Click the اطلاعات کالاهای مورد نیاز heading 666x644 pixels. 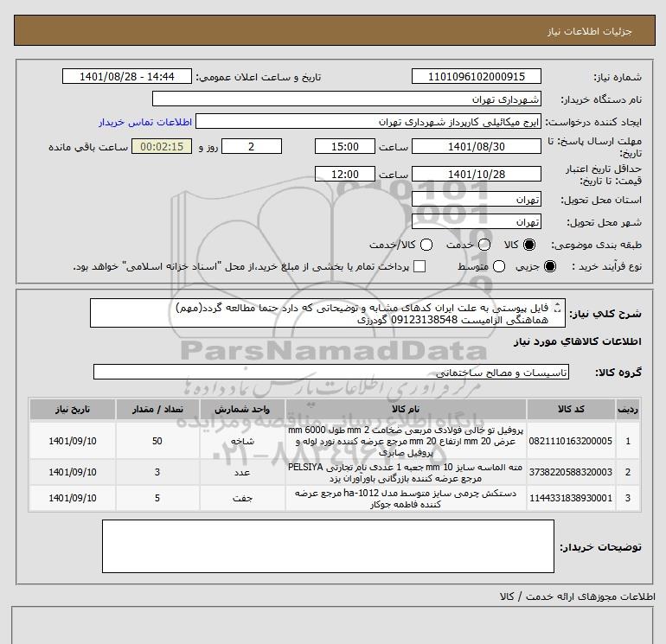(x=578, y=341)
